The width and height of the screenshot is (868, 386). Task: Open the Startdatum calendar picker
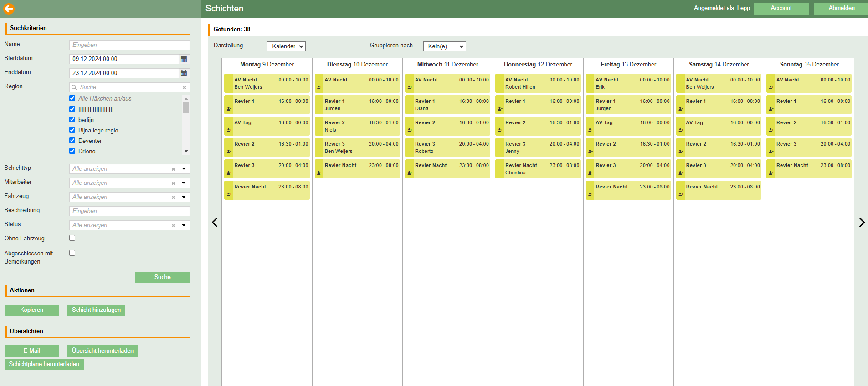point(184,59)
